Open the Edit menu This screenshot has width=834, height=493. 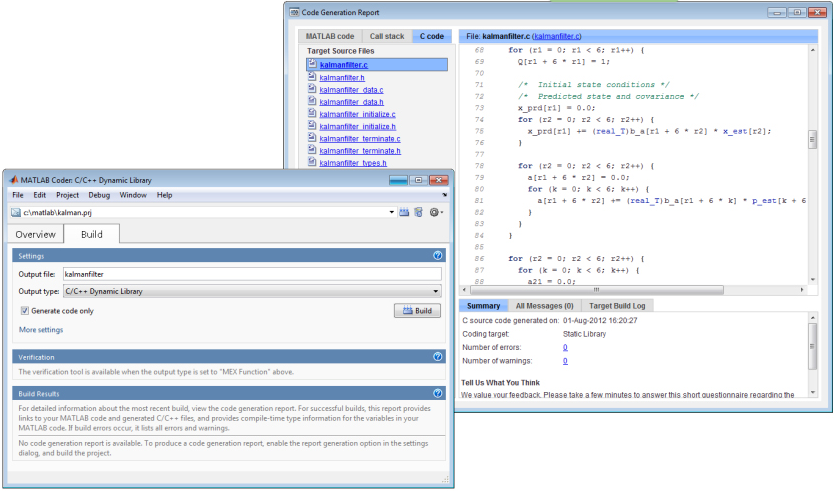pyautogui.click(x=39, y=195)
